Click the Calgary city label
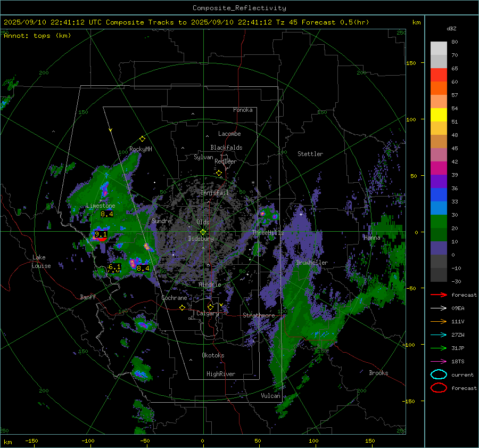 (208, 313)
